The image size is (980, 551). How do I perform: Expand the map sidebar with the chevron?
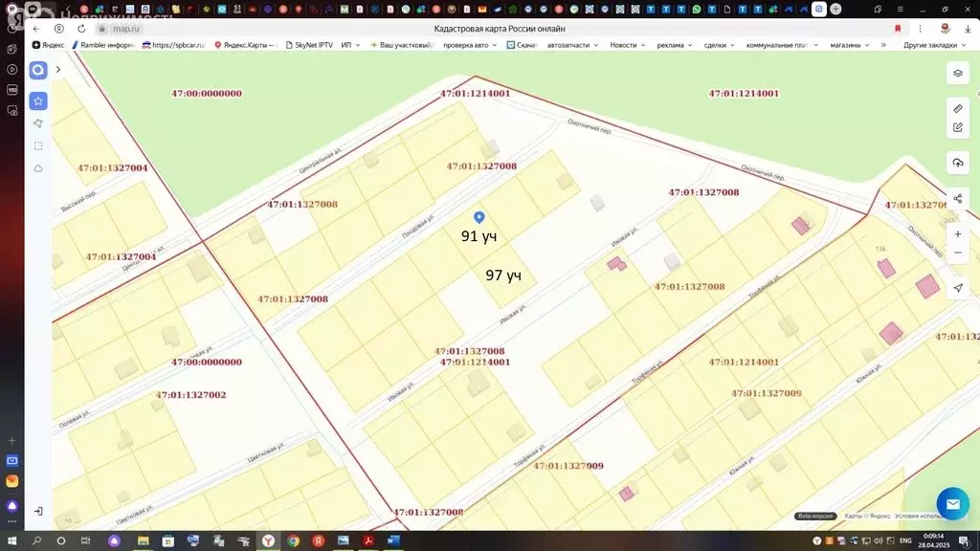point(58,69)
